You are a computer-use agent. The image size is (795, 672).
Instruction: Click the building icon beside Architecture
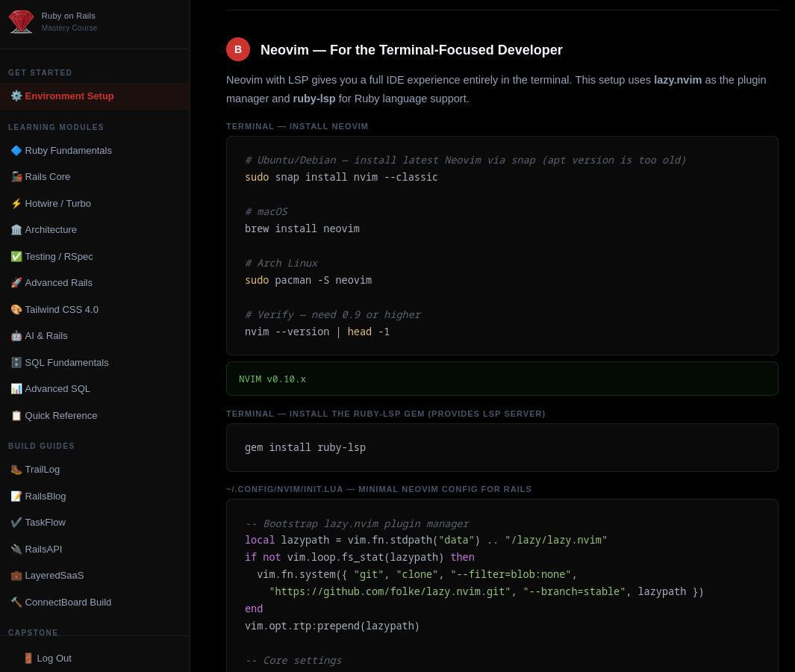pyautogui.click(x=16, y=230)
